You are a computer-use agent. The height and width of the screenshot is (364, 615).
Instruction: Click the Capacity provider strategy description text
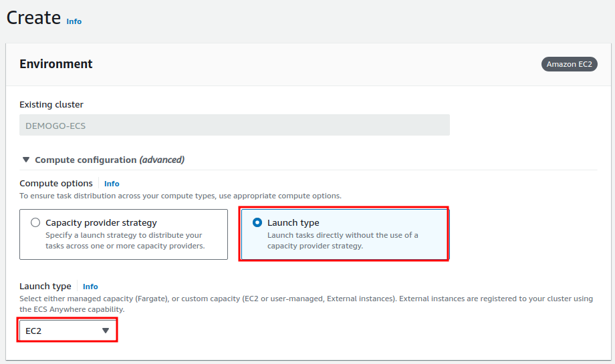pos(124,240)
